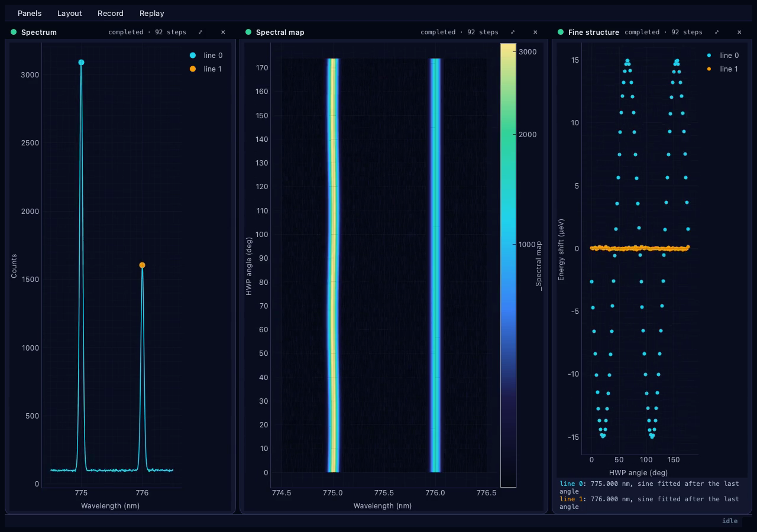Select the Spectrum panel title
The image size is (757, 532).
point(39,32)
